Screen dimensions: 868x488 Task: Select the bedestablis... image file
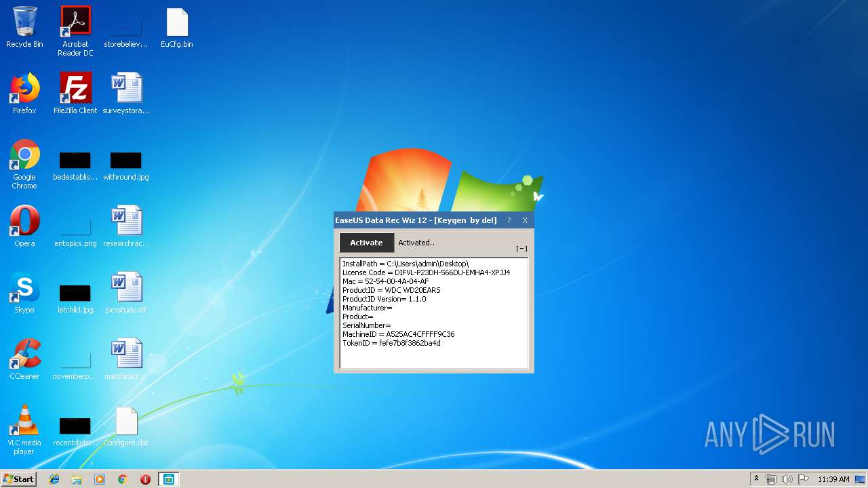pyautogui.click(x=75, y=165)
